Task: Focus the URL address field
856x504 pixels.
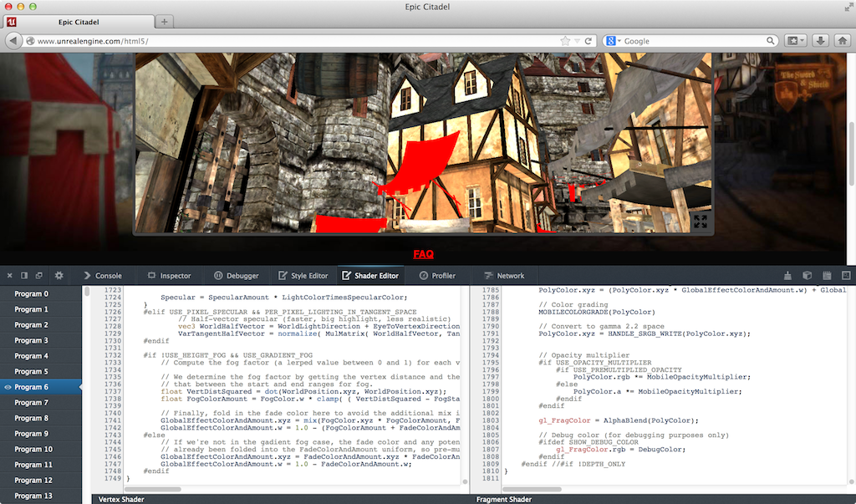Action: point(298,41)
